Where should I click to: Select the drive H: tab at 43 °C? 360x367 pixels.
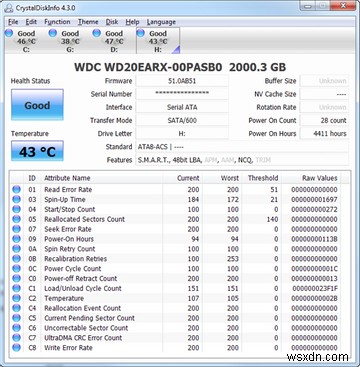pos(158,41)
